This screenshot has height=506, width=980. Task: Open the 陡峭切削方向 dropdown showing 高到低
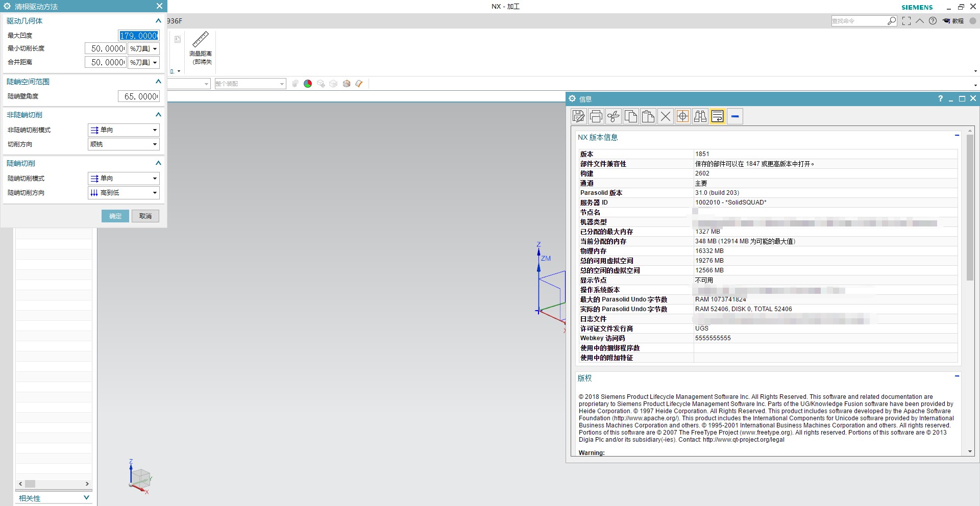tap(124, 193)
